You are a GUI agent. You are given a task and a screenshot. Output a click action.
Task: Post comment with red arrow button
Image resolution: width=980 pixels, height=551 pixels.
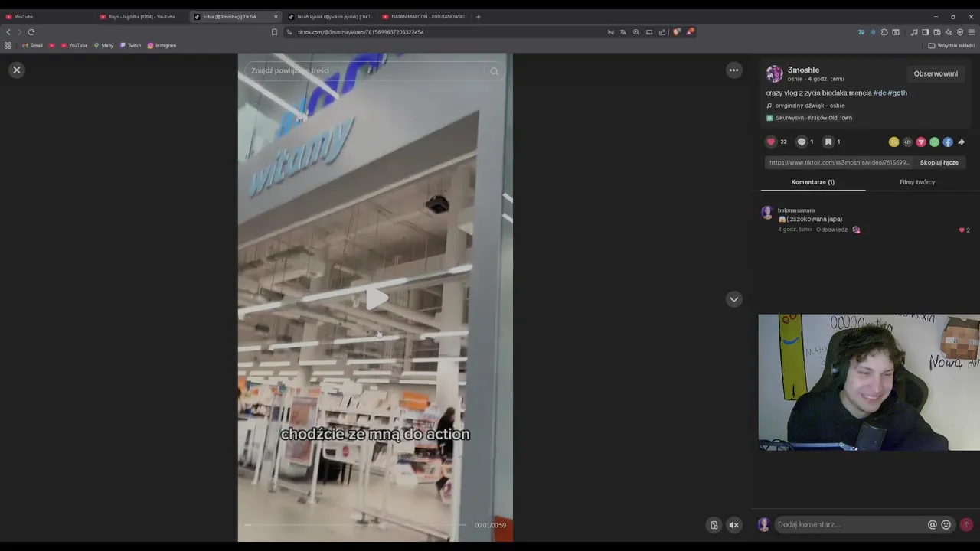(966, 524)
